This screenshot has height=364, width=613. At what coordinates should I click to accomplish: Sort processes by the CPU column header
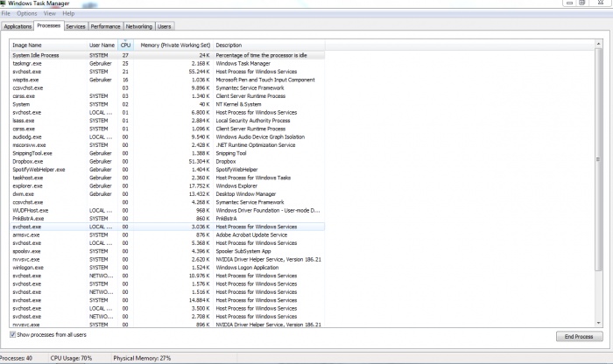click(x=126, y=45)
